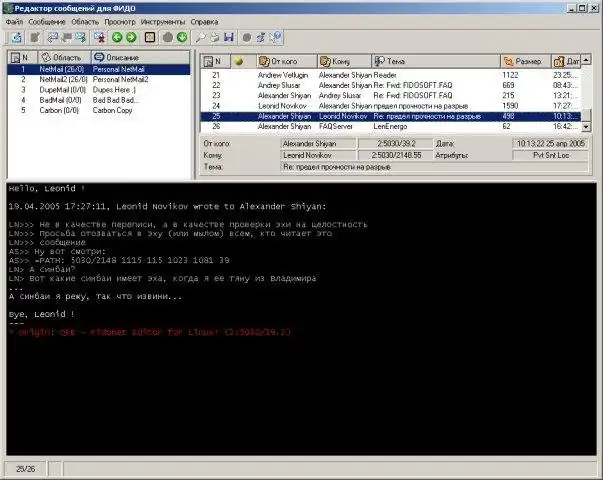
Task: Click the new message toolbar icon
Action: tap(17, 37)
